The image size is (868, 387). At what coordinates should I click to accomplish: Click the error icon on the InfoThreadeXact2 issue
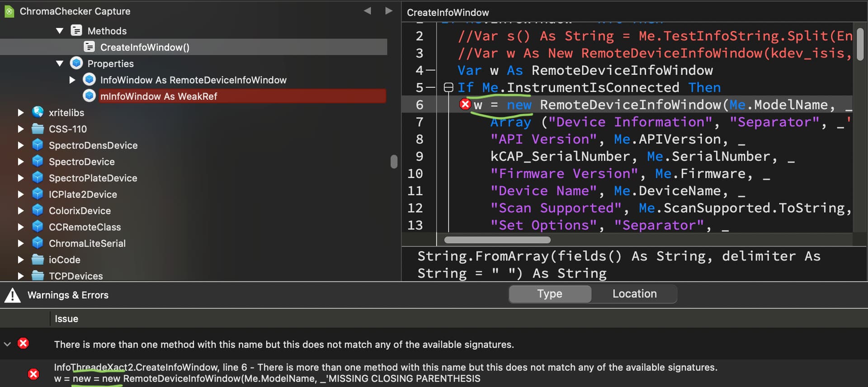33,374
